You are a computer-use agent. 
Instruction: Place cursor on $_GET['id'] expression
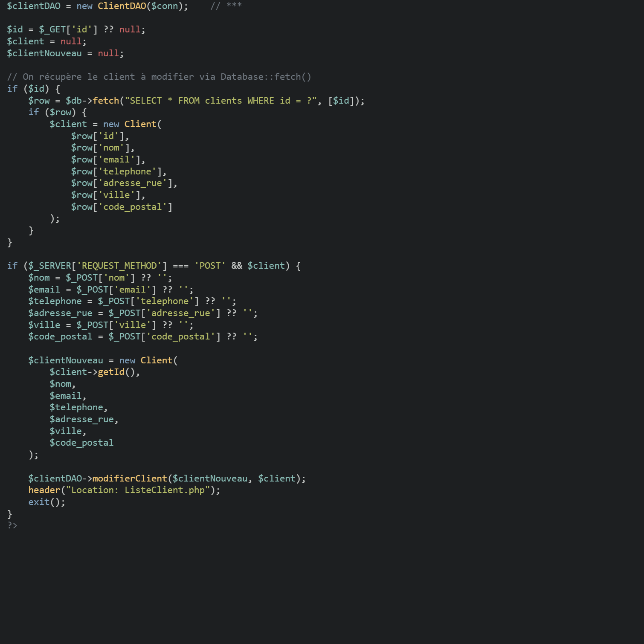click(x=68, y=29)
